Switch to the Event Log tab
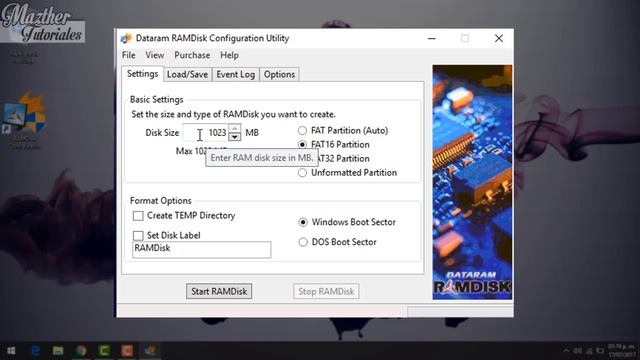 tap(236, 75)
